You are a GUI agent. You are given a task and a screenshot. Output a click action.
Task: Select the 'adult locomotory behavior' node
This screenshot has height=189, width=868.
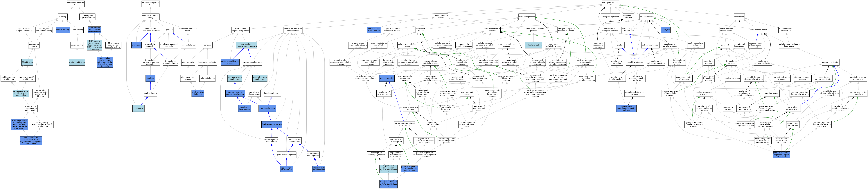(188, 78)
